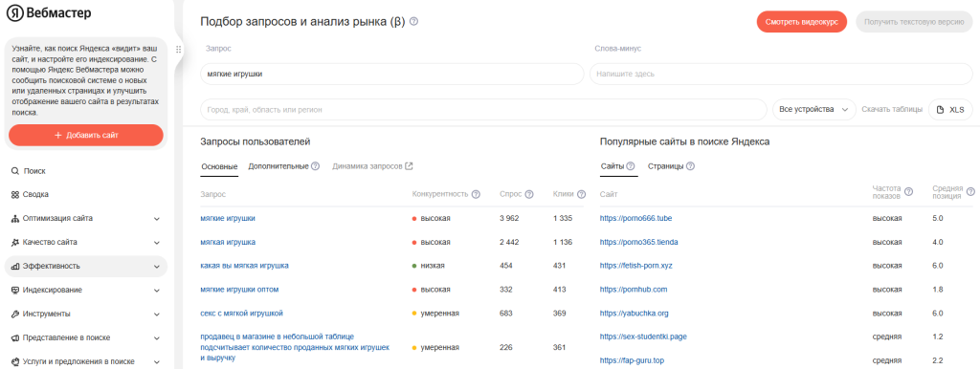
Task: Click the Оптимизация сайта sidebar icon
Action: coord(15,219)
